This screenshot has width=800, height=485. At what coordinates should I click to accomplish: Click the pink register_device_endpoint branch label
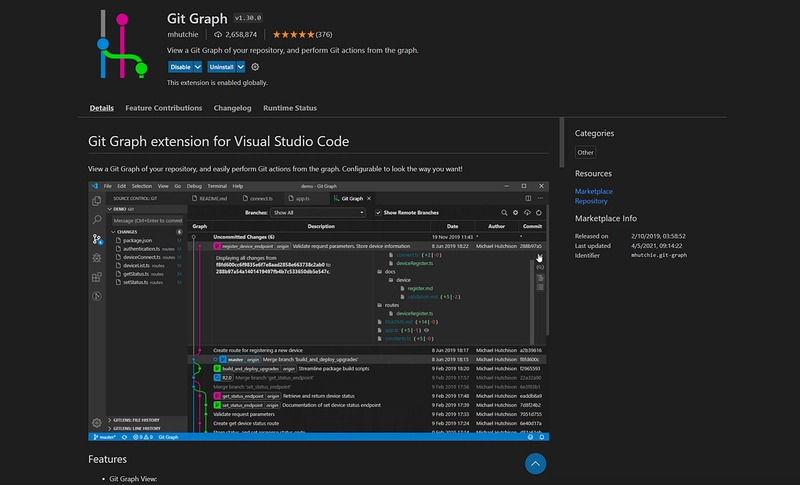click(252, 246)
